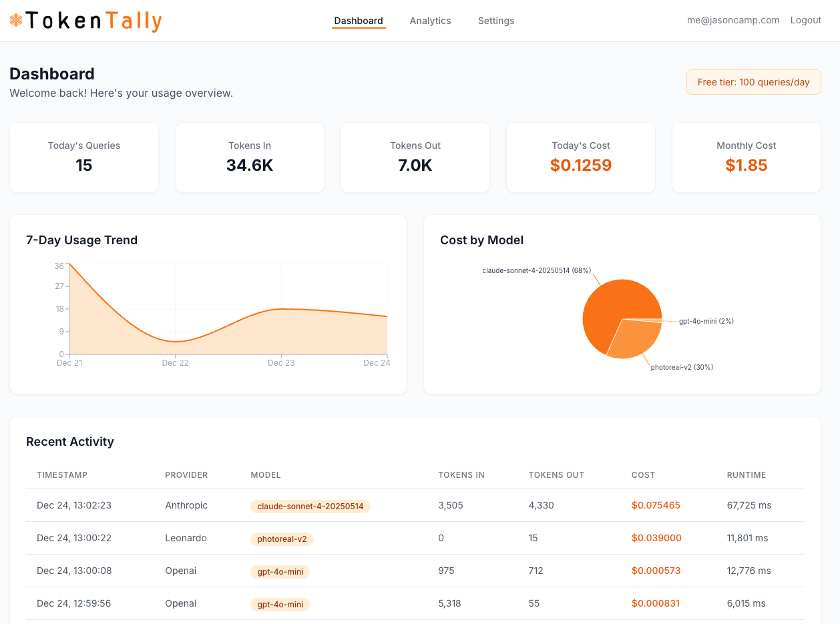Viewport: 840px width, 624px height.
Task: Click the Logout link
Action: click(806, 20)
